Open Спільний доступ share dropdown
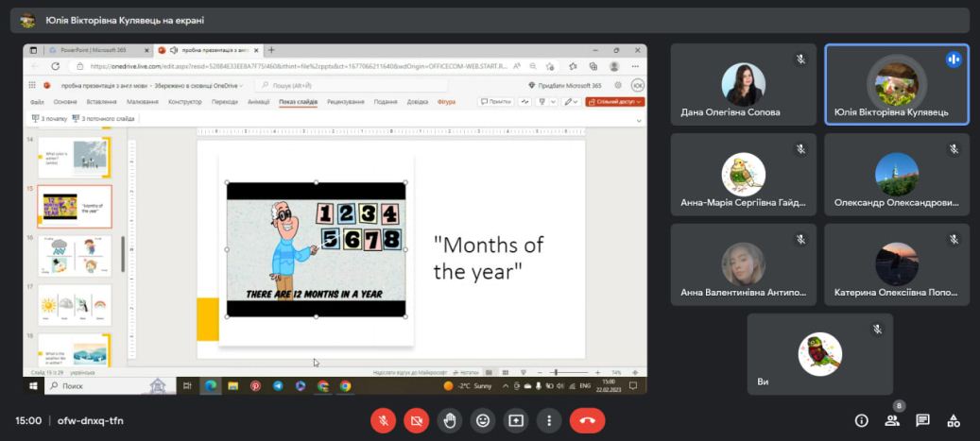Screen dimensions: 980x441 click(x=615, y=102)
